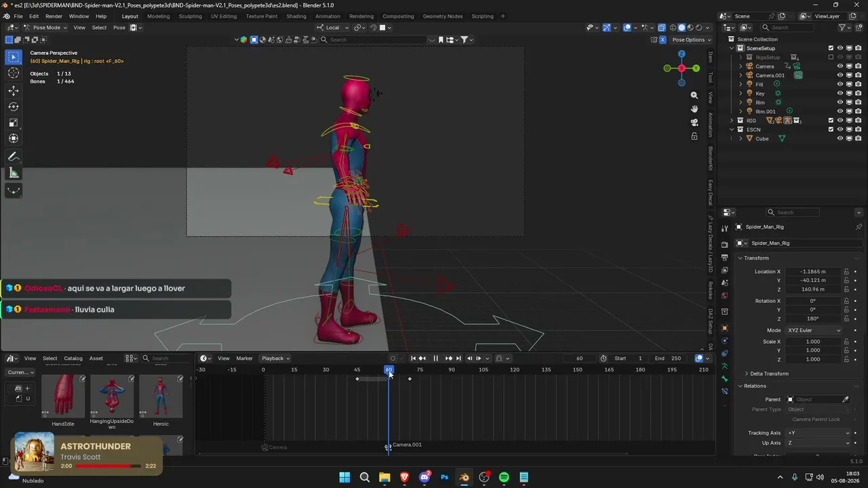Click the Location Z value field
The image size is (868, 488).
click(x=813, y=289)
